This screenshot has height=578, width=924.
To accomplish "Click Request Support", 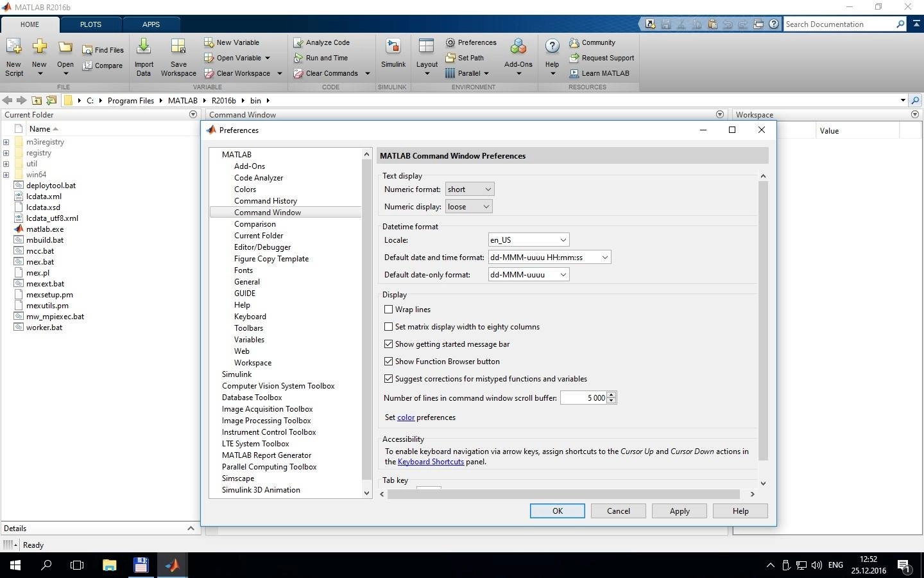I will [x=602, y=58].
